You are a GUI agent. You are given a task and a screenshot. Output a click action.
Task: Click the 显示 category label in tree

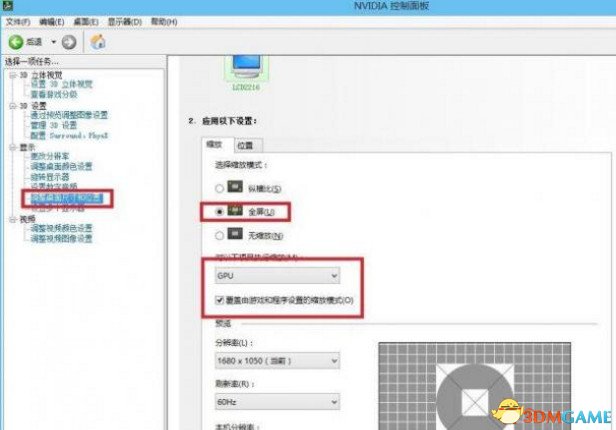pos(28,147)
